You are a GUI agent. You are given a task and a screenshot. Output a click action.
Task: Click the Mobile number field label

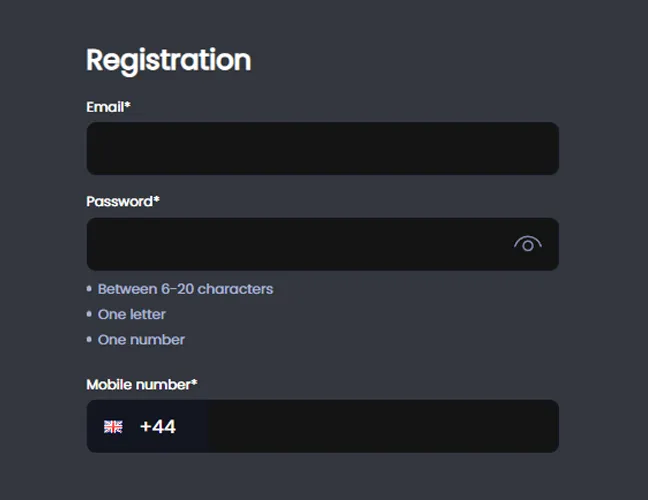[138, 384]
